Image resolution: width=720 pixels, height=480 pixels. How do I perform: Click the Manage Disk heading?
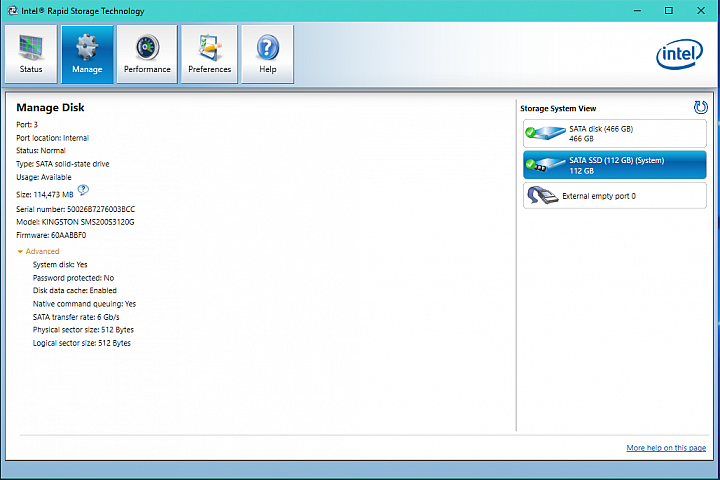coord(51,107)
